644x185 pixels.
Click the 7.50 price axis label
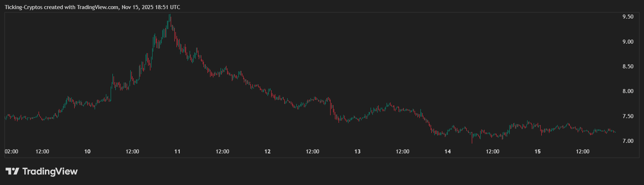[x=628, y=116]
